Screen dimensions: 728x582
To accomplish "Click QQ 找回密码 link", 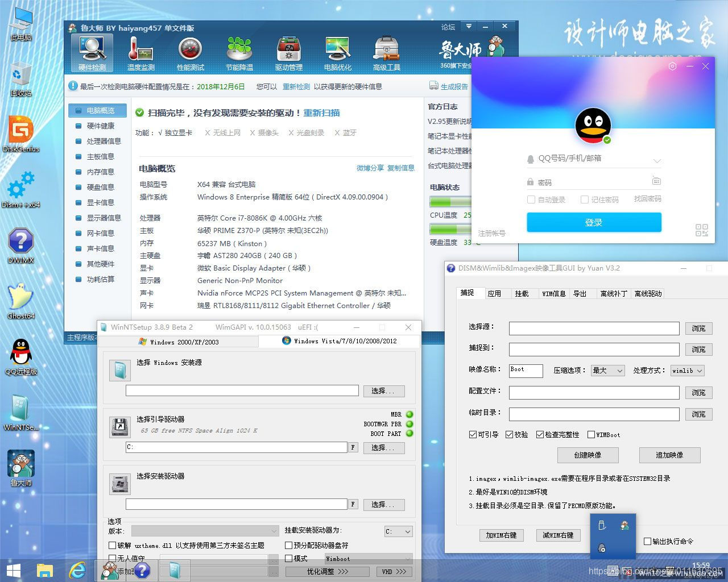I will pos(647,199).
